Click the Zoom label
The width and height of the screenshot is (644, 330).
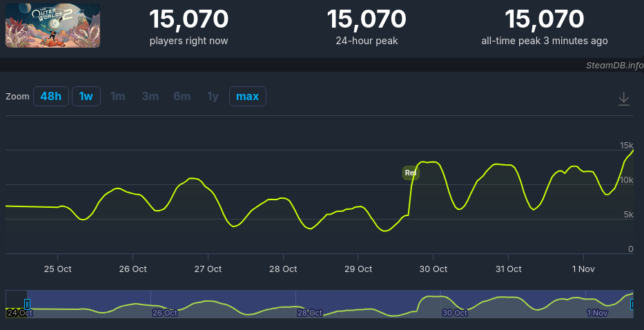coord(17,97)
